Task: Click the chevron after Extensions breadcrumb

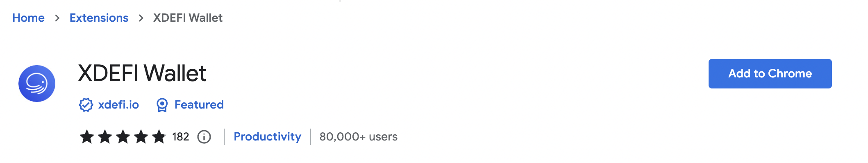Action: 141,18
